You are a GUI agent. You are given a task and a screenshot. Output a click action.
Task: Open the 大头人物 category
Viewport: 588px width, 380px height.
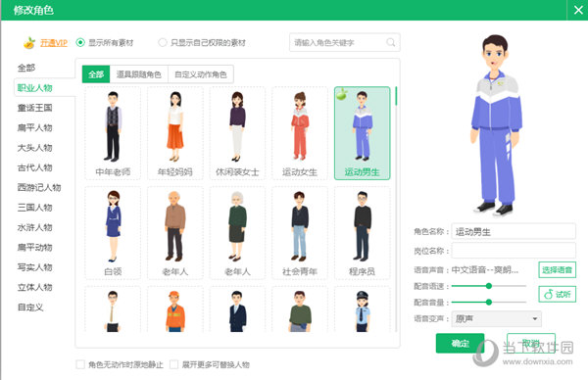(x=35, y=148)
